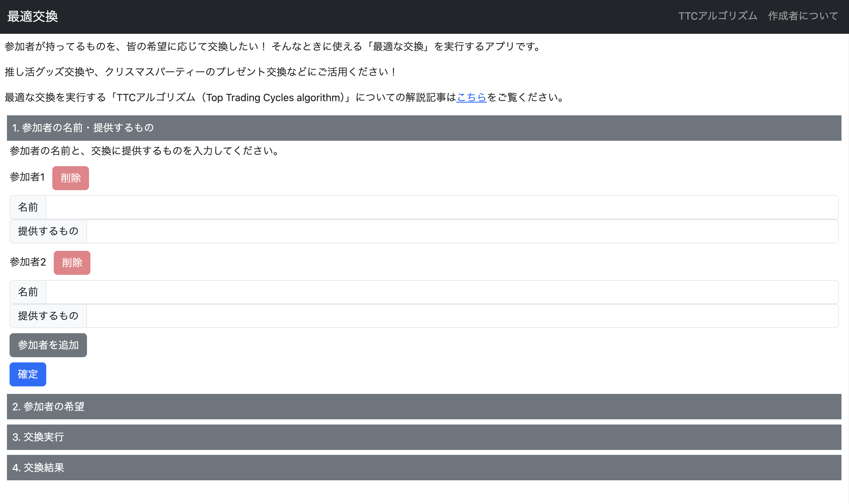The image size is (849, 504).
Task: Click the 提供するもの label of 参加者2
Action: pyautogui.click(x=48, y=316)
